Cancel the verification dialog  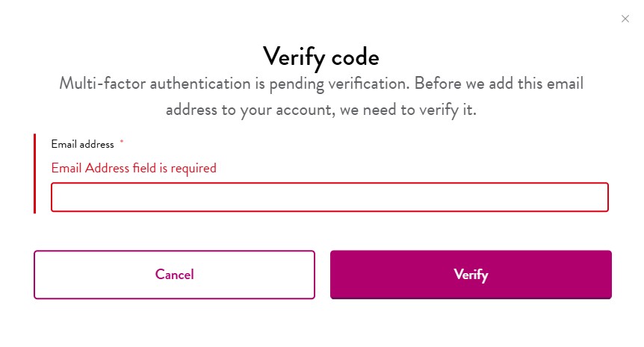click(x=174, y=275)
